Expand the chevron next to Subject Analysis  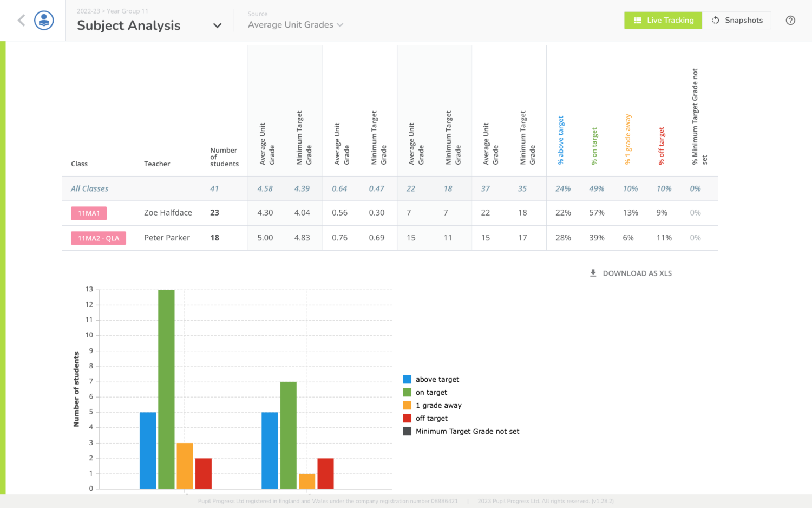click(x=217, y=25)
